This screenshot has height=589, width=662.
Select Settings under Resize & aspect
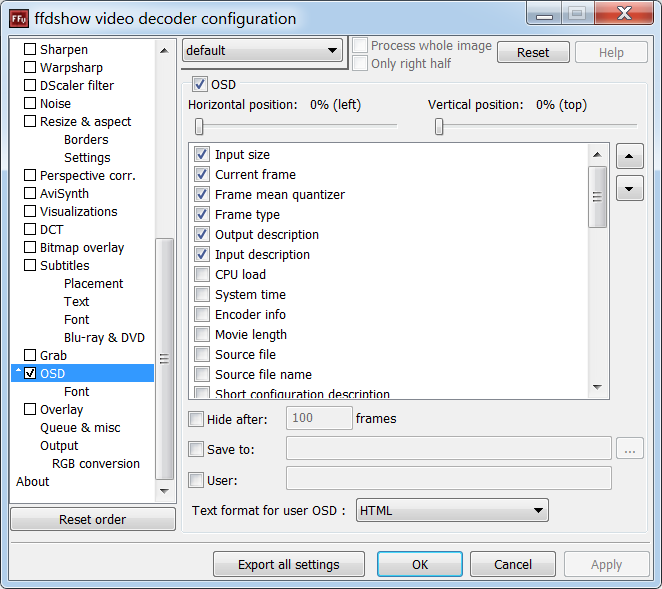pos(87,157)
